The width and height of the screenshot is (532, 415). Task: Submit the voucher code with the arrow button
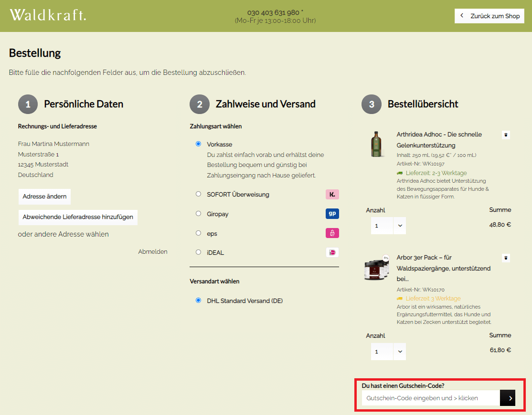[508, 398]
